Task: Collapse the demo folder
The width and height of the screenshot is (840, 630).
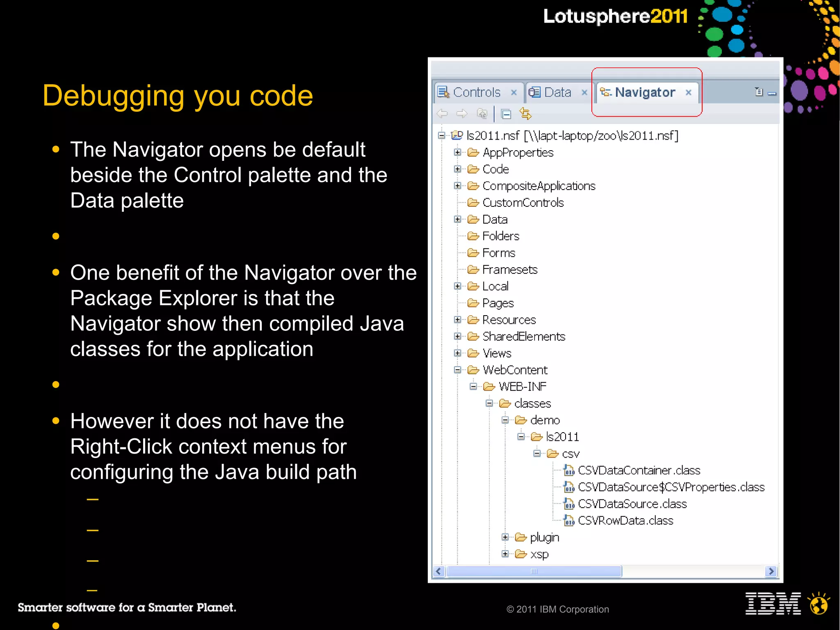Action: 505,420
